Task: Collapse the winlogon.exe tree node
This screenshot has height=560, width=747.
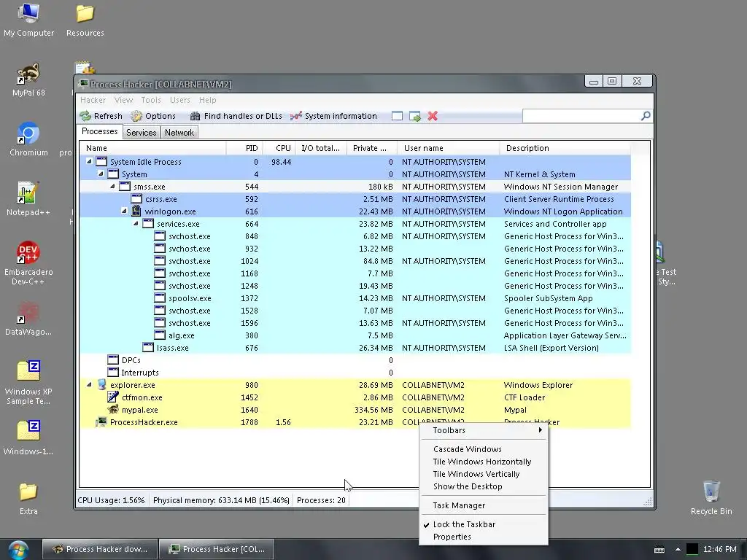Action: (124, 211)
